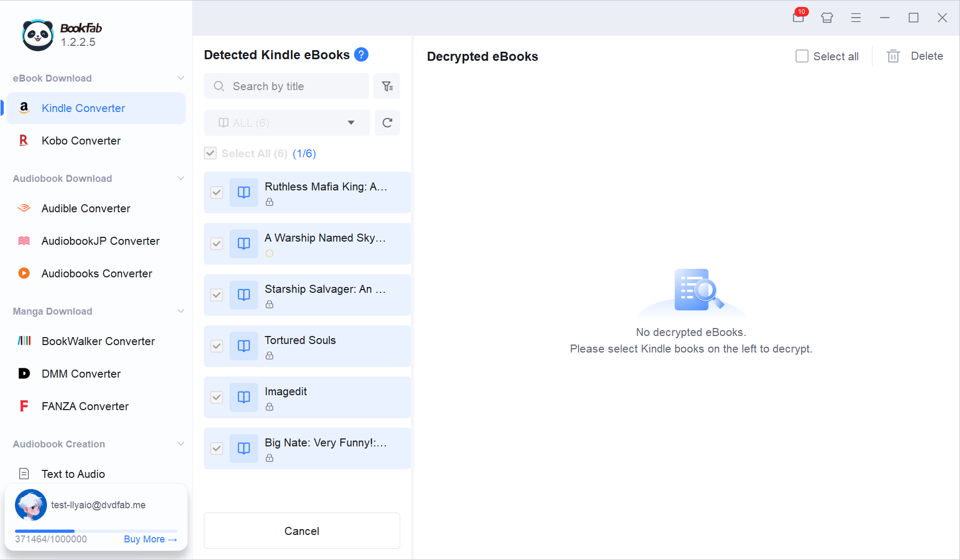Screen dimensions: 960x560
Task: Uncheck the Ruthless Mafia King book checkbox
Action: click(x=217, y=193)
